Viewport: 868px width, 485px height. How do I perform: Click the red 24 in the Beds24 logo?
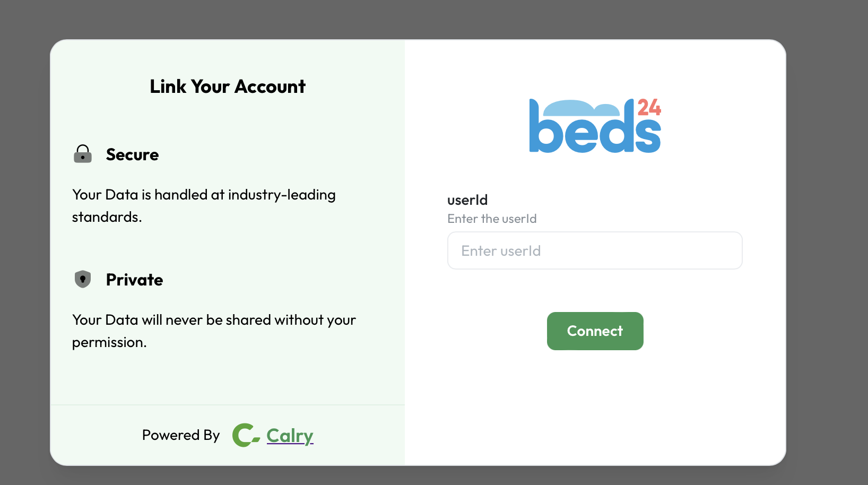(x=648, y=107)
